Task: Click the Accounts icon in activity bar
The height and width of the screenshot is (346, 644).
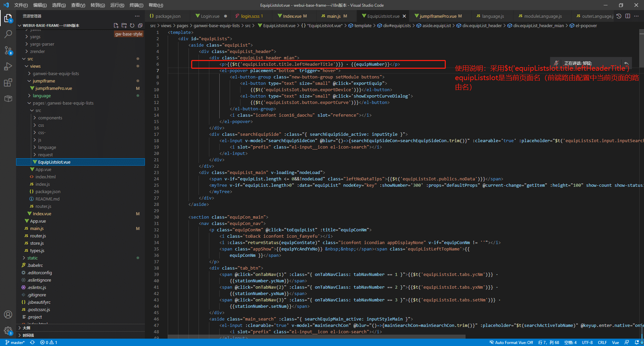Action: pyautogui.click(x=8, y=314)
